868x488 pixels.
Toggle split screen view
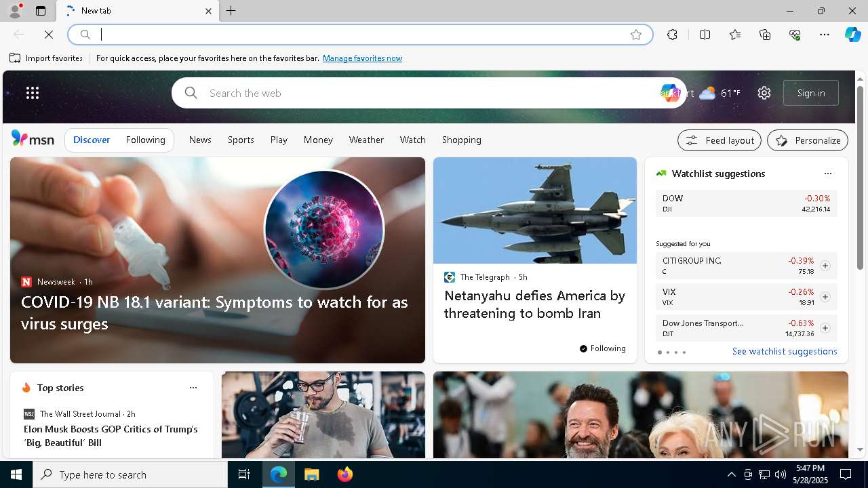[x=705, y=35]
